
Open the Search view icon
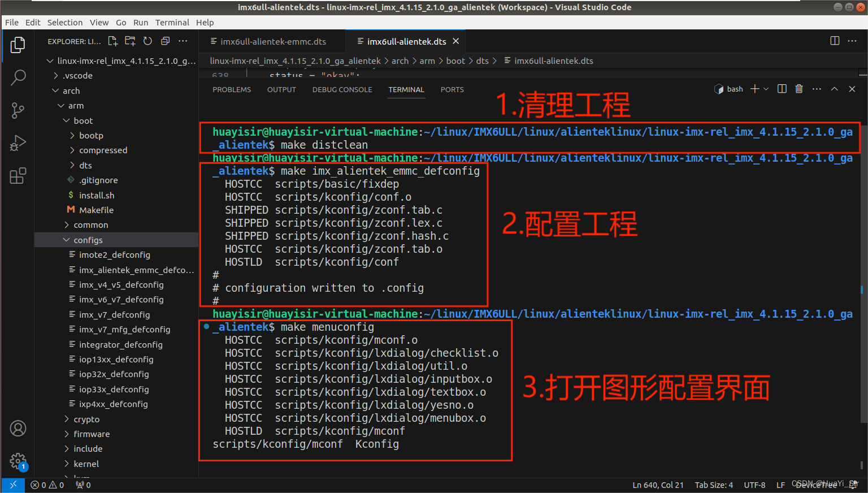coord(18,77)
